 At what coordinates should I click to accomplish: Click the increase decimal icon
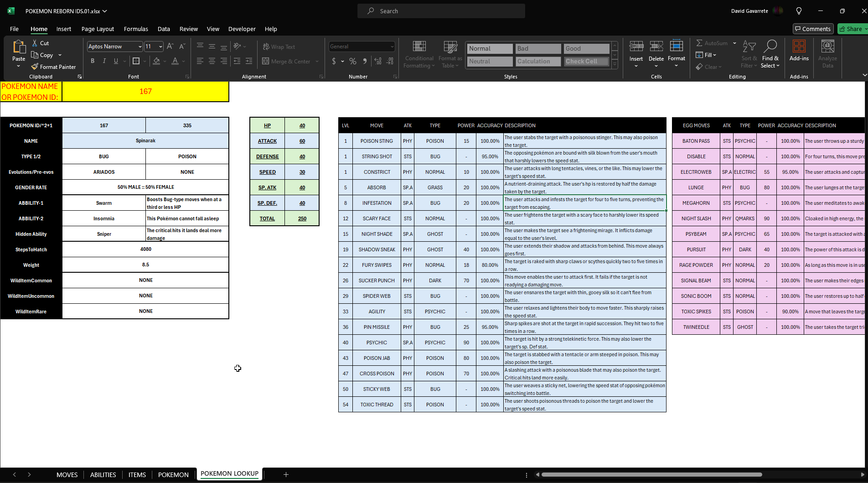pos(378,61)
